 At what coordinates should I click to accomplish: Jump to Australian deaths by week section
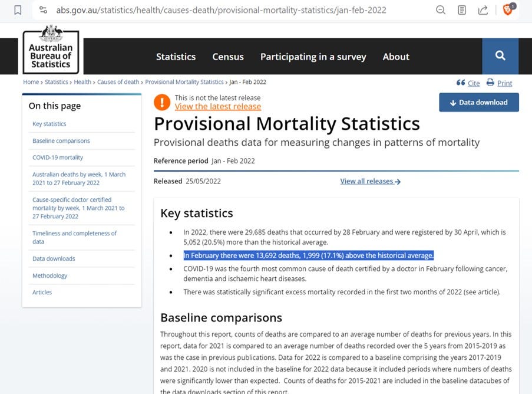(79, 179)
